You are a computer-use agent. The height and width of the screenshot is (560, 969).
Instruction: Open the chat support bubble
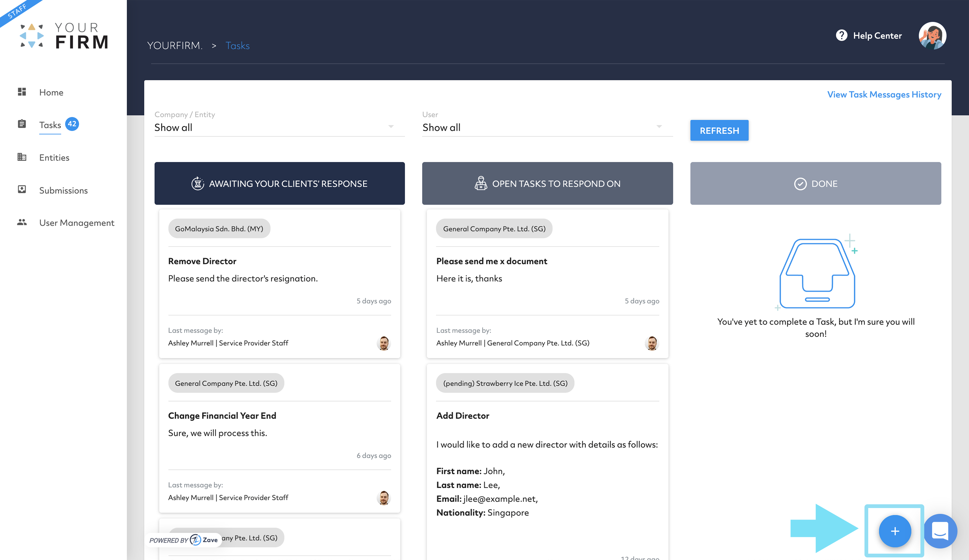click(x=940, y=531)
